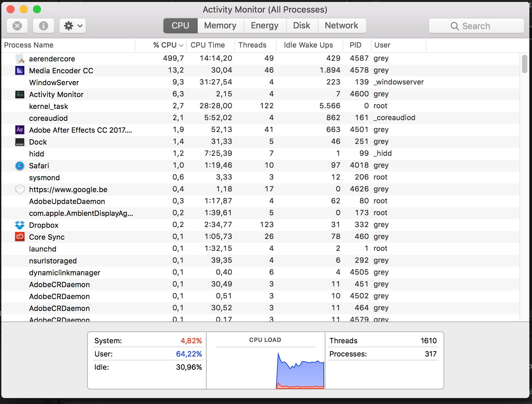
Task: Sort by the User column header
Action: 398,45
